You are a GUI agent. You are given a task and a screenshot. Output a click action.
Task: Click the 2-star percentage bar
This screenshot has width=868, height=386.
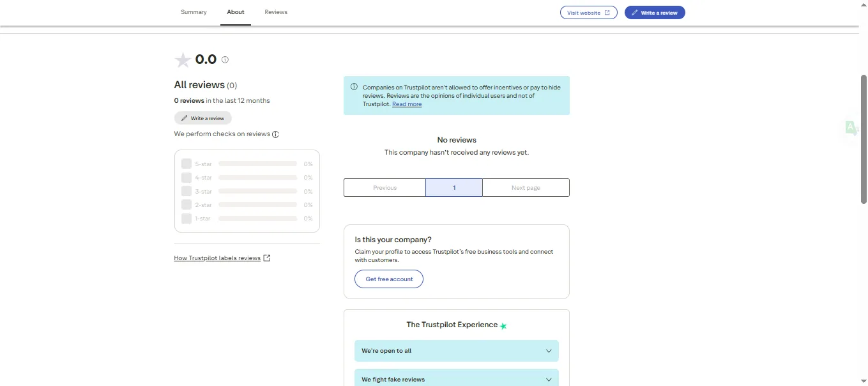(x=257, y=205)
